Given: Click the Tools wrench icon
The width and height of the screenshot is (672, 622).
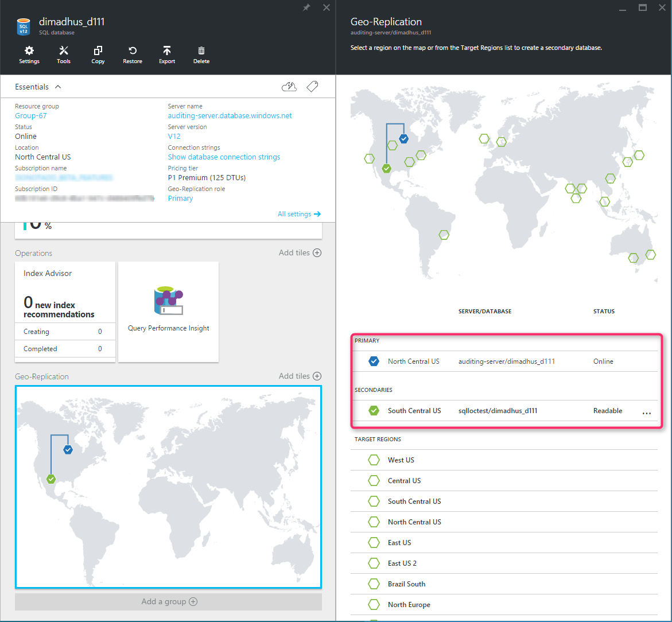Looking at the screenshot, I should pyautogui.click(x=64, y=52).
